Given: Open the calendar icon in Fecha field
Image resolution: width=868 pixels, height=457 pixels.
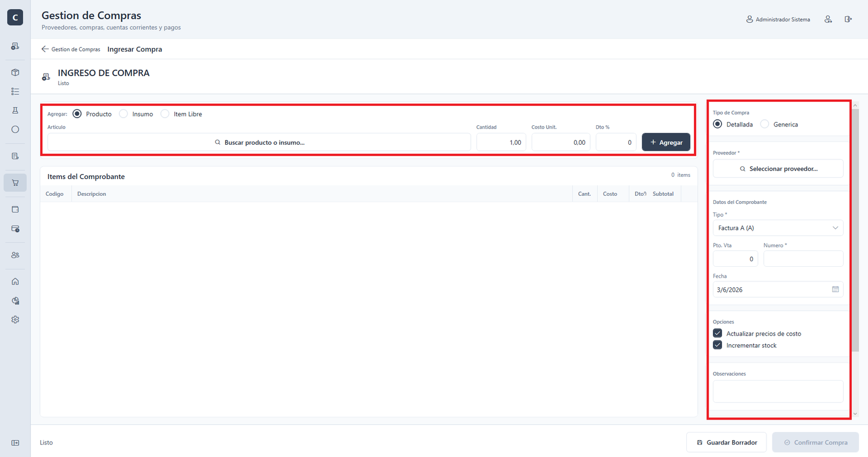Looking at the screenshot, I should 835,289.
